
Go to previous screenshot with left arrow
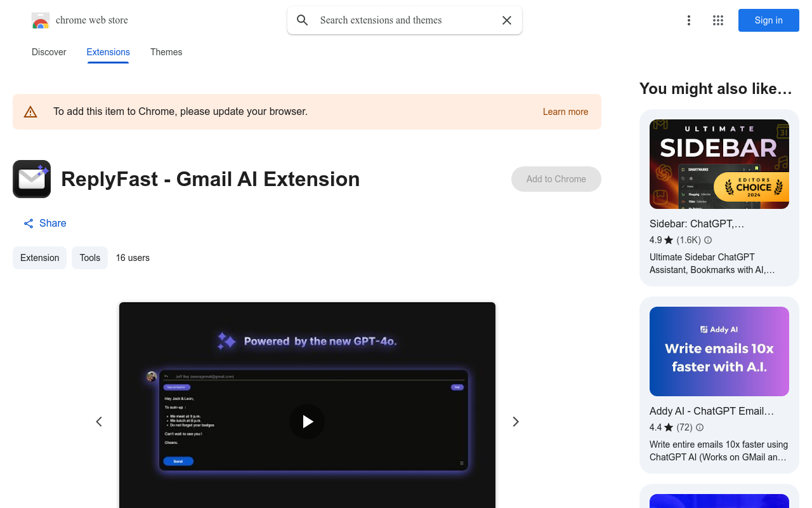coord(99,422)
